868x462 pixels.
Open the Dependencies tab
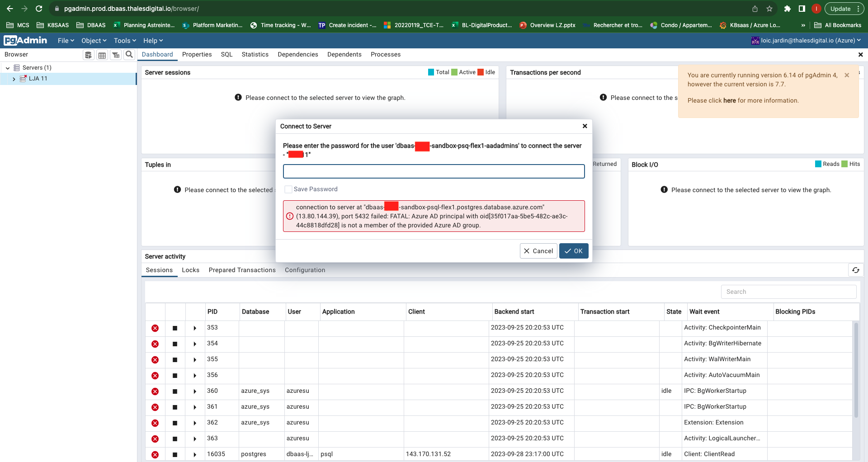click(298, 54)
